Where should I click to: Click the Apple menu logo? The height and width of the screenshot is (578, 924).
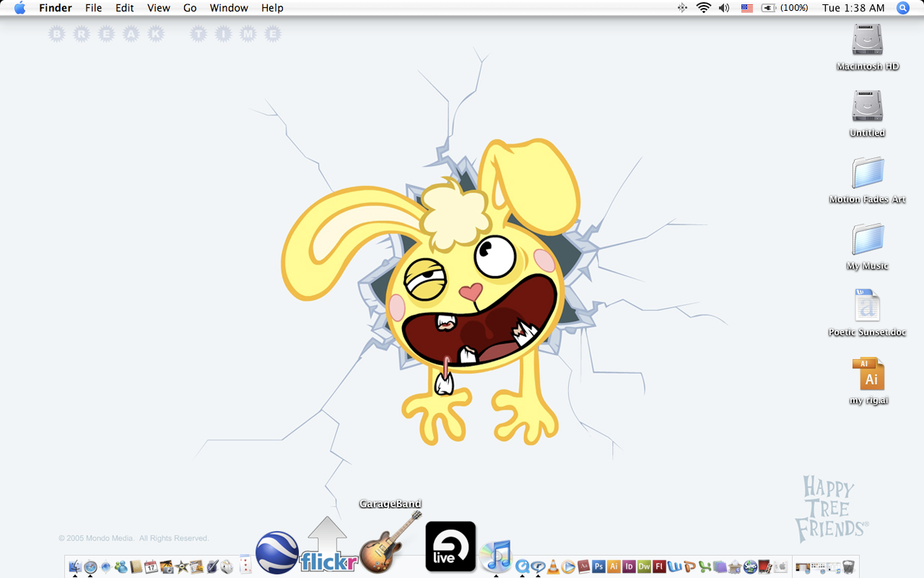(19, 8)
